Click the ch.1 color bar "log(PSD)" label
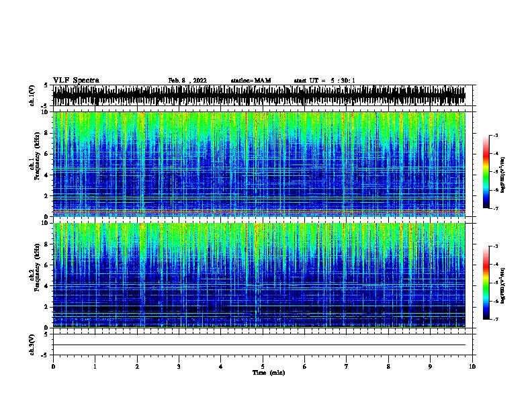This screenshot has height=411, width=532. pyautogui.click(x=502, y=175)
